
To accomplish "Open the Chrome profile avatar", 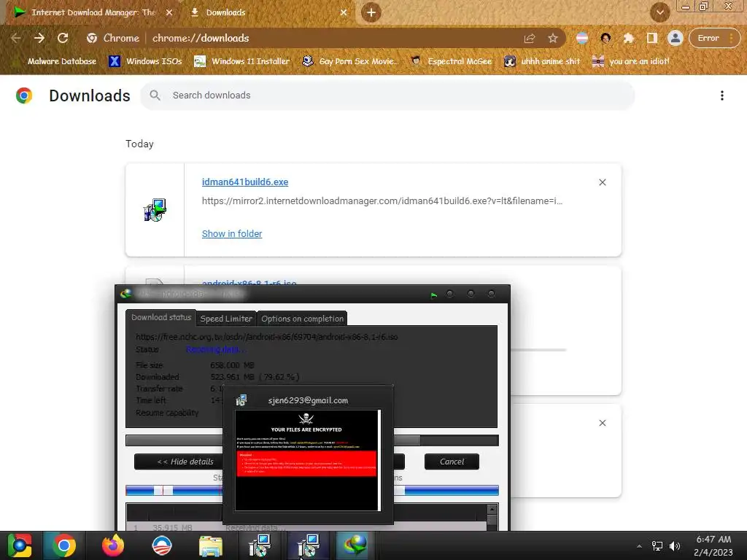I will [675, 38].
